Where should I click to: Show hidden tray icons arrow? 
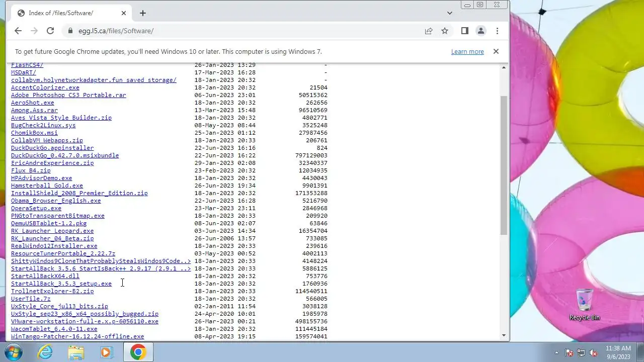tap(556, 352)
